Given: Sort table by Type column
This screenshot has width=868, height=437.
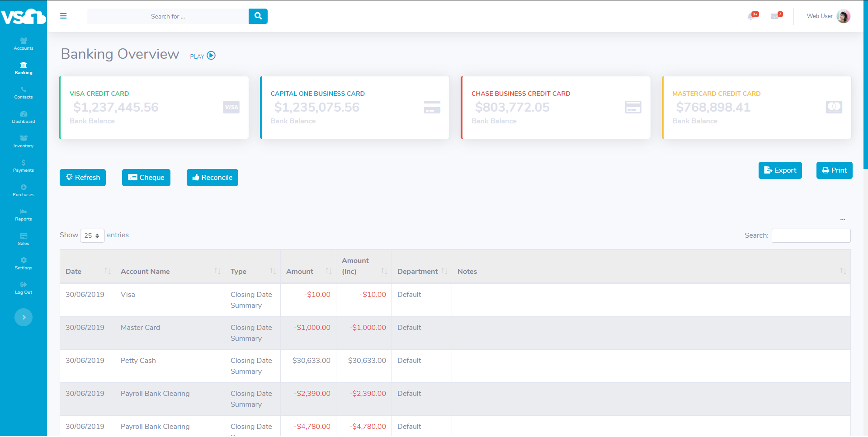Looking at the screenshot, I should coord(253,267).
